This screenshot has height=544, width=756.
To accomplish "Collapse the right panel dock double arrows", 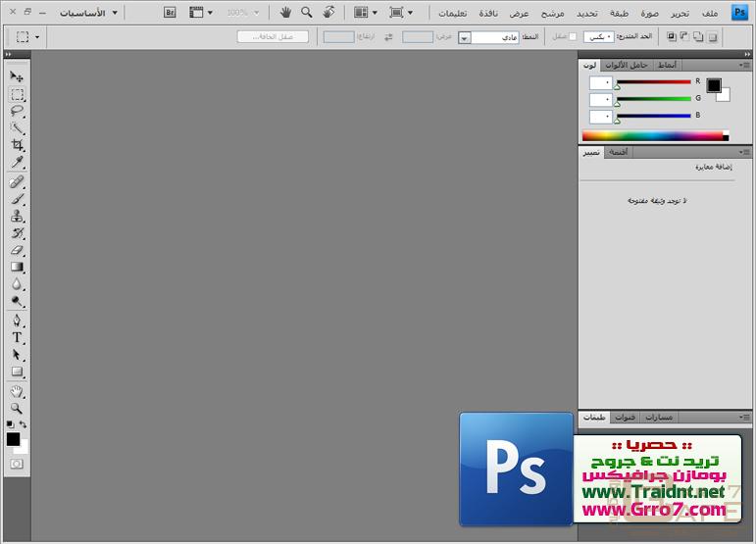I will (747, 55).
